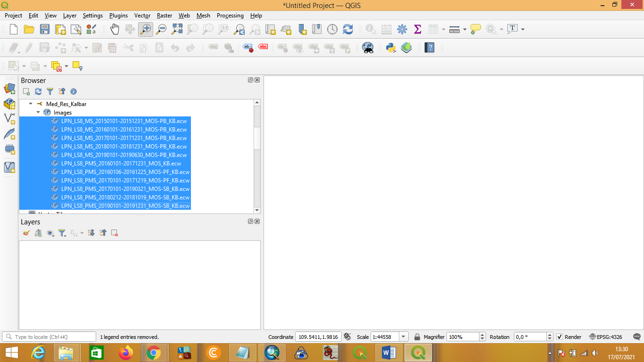644x362 pixels.
Task: Open Statistical Summary sigma icon
Action: [x=418, y=29]
